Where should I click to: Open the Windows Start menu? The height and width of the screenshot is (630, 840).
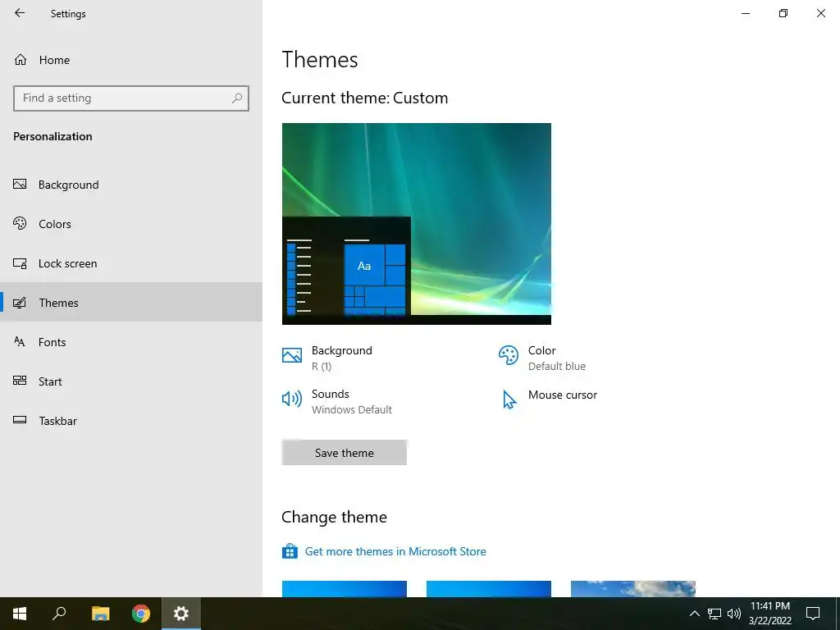point(20,614)
